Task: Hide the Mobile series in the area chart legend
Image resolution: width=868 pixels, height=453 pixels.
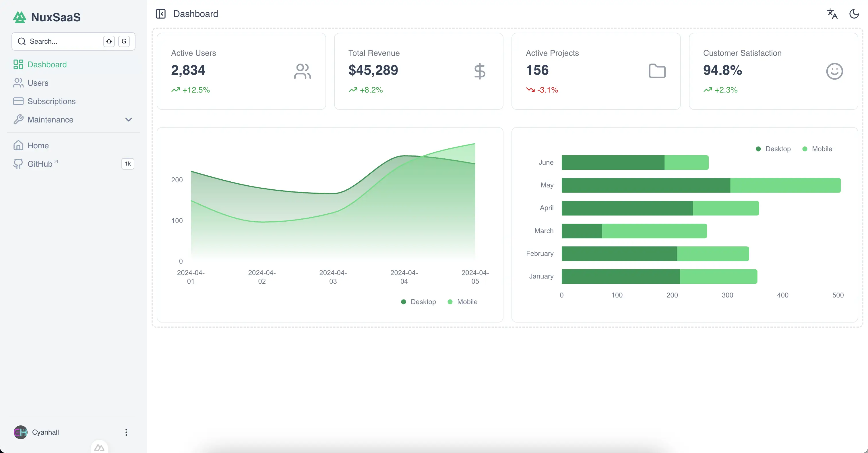Action: tap(463, 302)
